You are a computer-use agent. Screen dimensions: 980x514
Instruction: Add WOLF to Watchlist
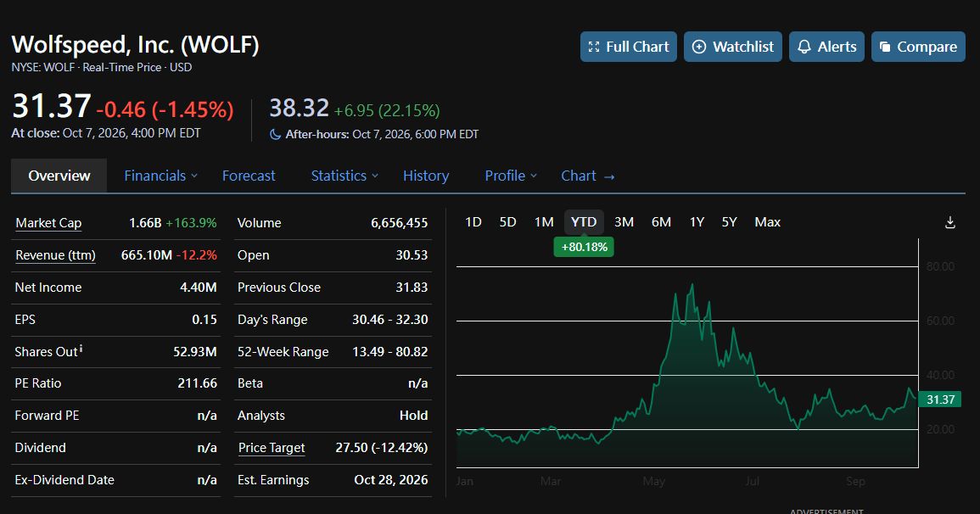pyautogui.click(x=732, y=47)
